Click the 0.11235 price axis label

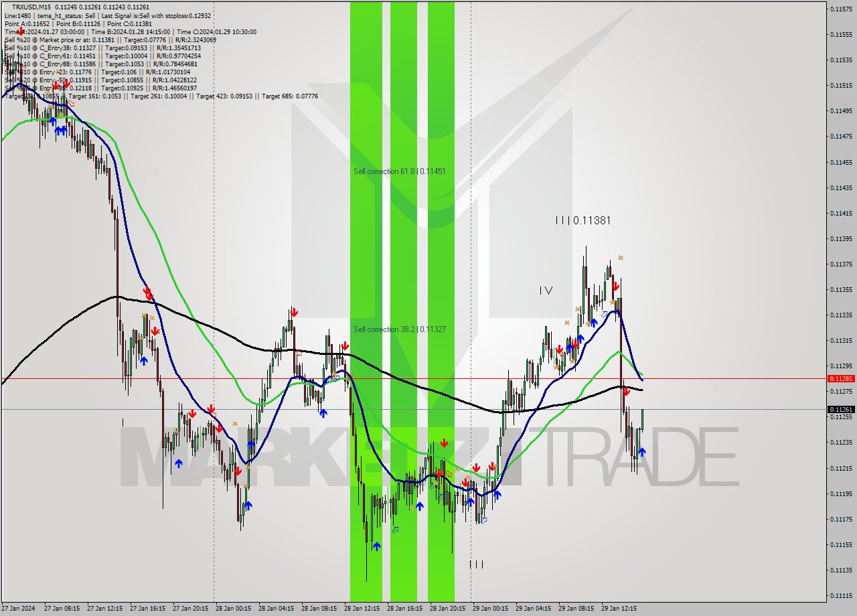pos(842,442)
